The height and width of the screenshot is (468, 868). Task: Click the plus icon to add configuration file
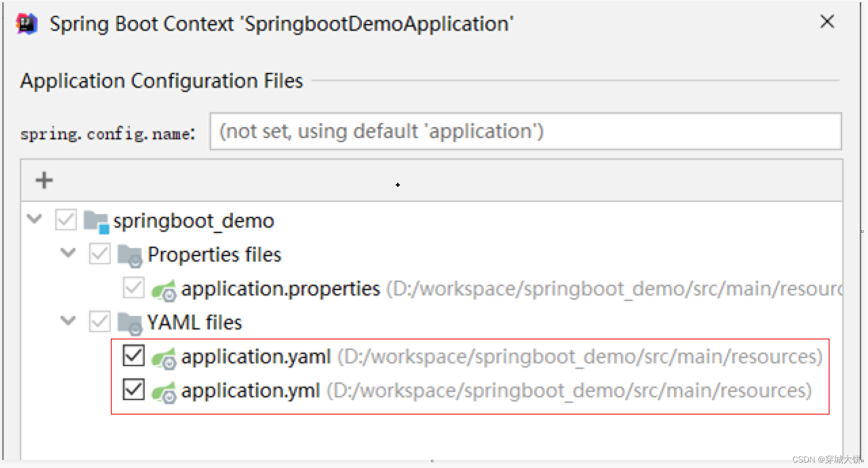point(44,180)
